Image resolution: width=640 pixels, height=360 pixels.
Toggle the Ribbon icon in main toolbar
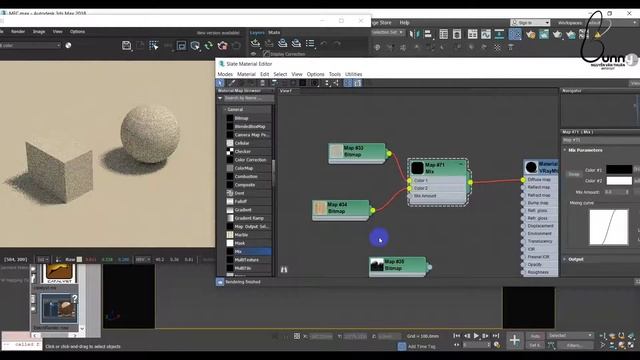coord(472,34)
